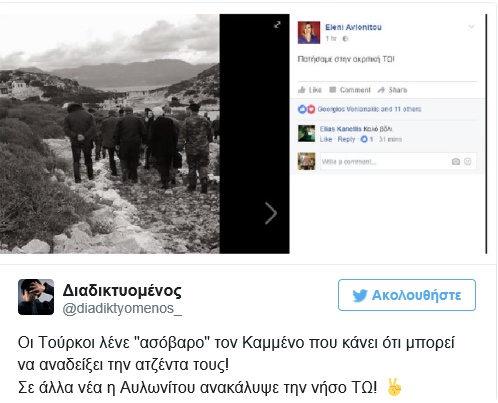Viewport: 498px width, 403px height.
Task: Open the post options chevron menu
Action: (x=471, y=27)
